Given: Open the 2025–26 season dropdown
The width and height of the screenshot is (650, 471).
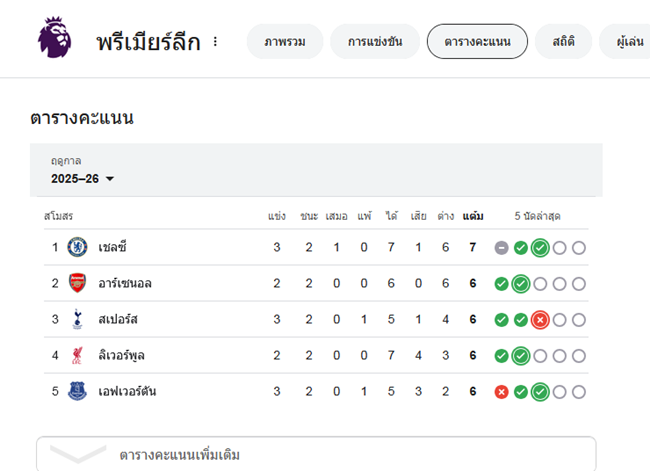Looking at the screenshot, I should tap(82, 179).
